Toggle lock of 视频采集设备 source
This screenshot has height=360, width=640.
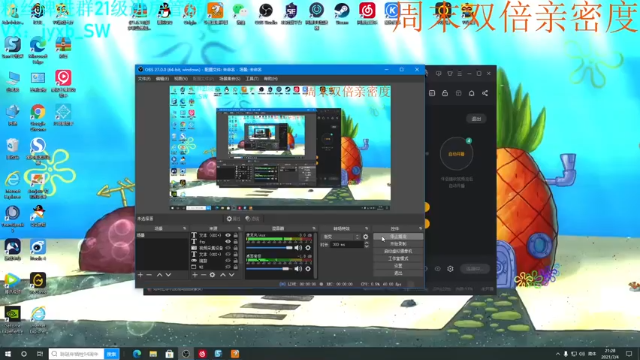(236, 248)
